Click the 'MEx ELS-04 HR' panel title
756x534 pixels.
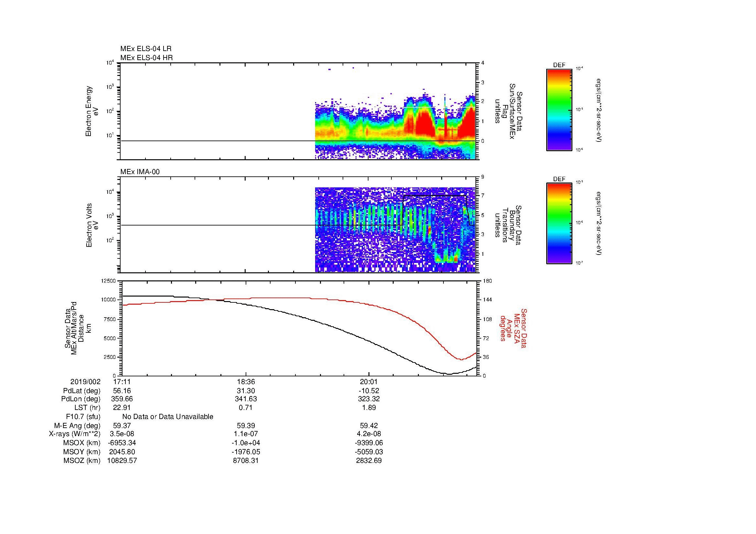[146, 58]
